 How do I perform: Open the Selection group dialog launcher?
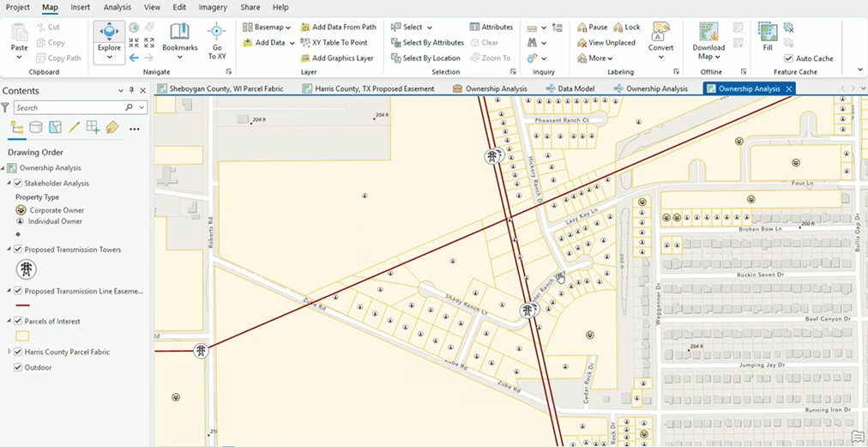point(513,71)
